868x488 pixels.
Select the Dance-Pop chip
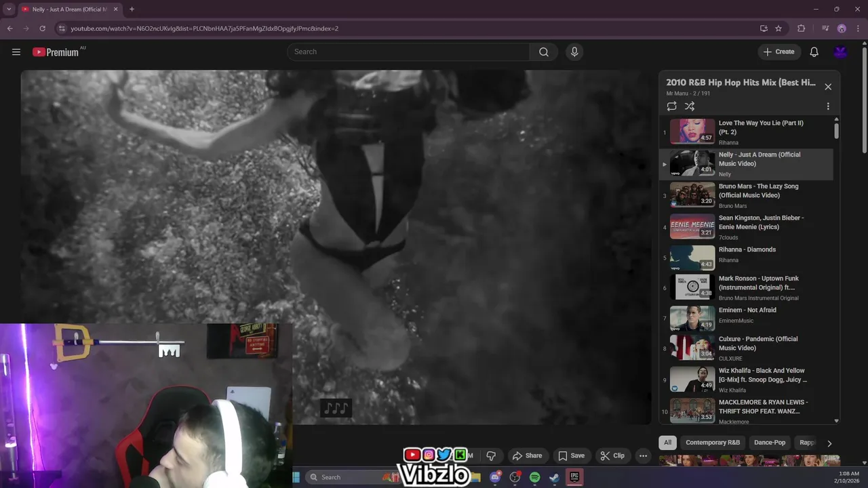[770, 443]
